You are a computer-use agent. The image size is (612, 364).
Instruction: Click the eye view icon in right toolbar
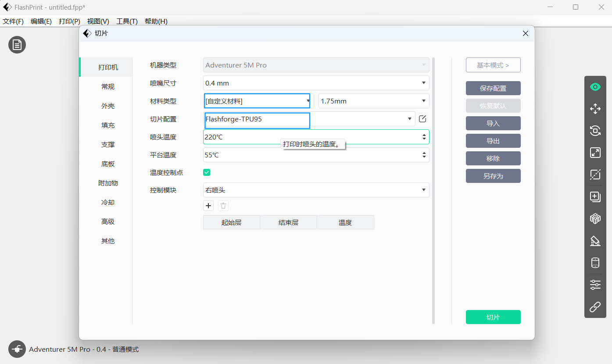click(x=595, y=87)
